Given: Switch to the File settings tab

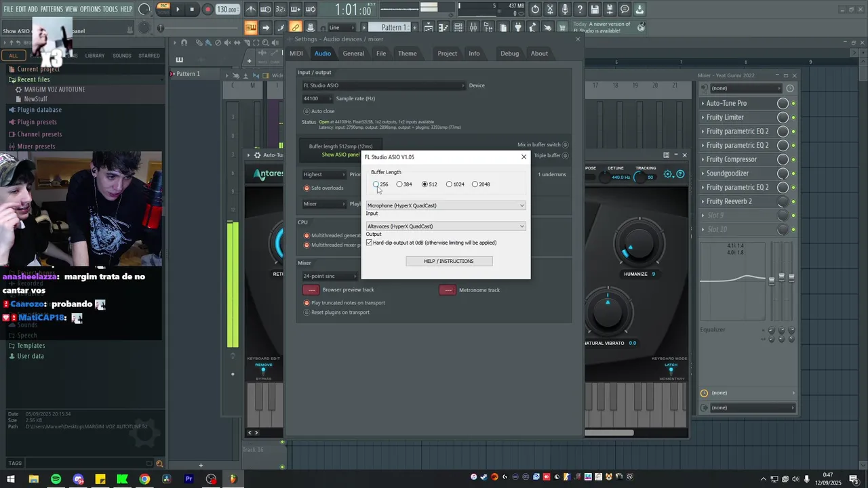Looking at the screenshot, I should [381, 54].
